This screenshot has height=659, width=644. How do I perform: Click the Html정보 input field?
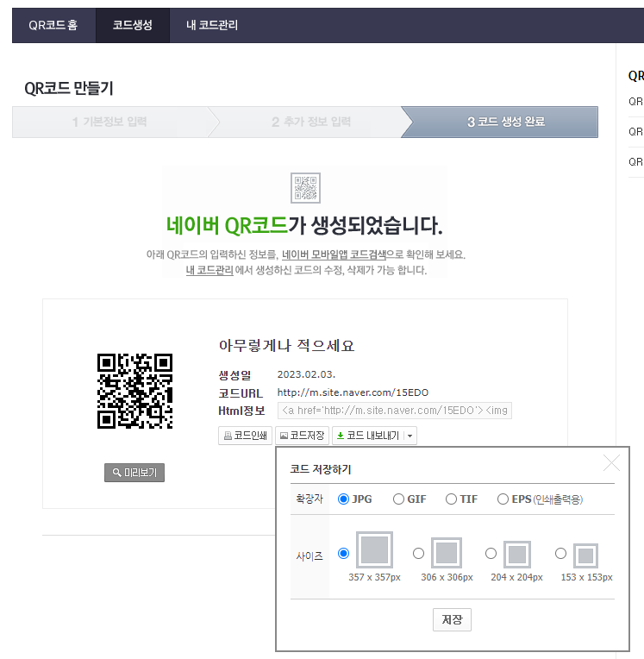tap(395, 411)
